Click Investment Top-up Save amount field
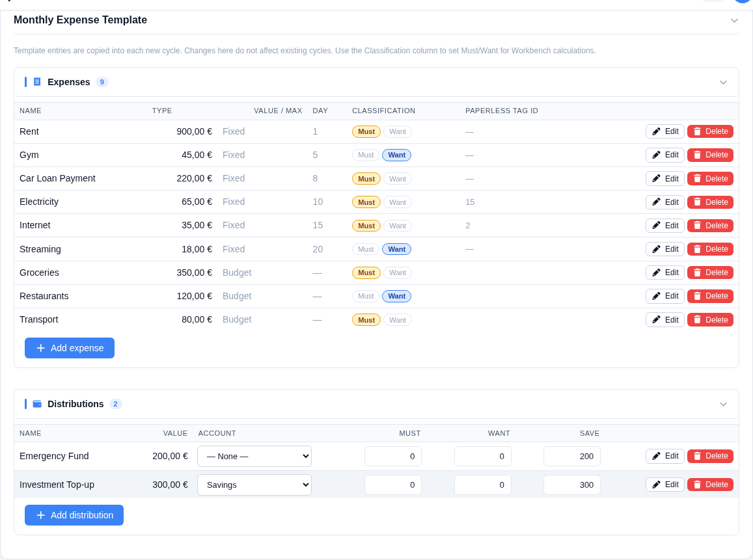 click(572, 485)
